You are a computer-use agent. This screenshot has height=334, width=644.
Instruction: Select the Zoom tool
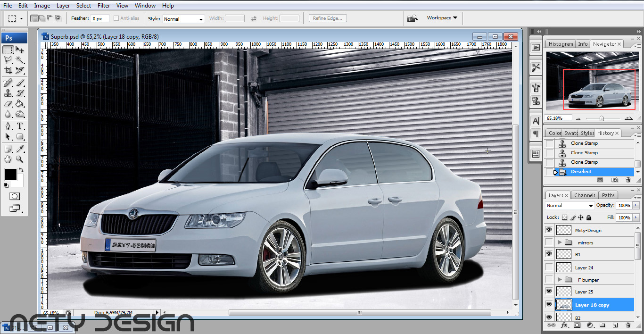pyautogui.click(x=20, y=159)
